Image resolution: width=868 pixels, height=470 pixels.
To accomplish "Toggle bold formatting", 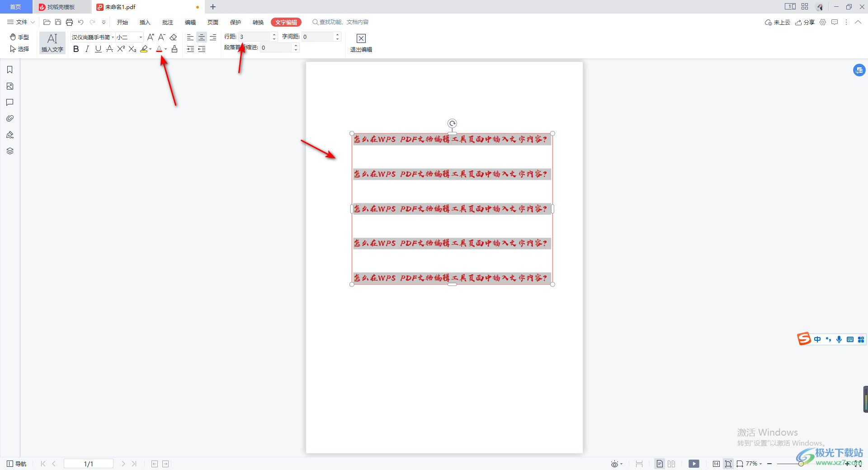I will [x=76, y=49].
